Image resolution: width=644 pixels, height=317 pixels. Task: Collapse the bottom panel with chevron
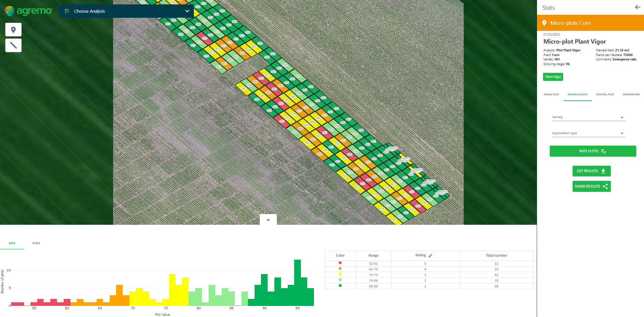268,220
